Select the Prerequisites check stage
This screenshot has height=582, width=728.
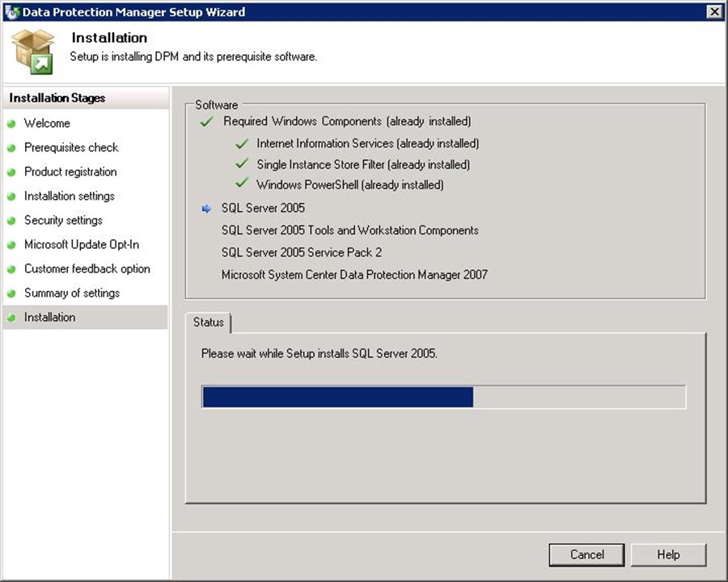point(71,147)
